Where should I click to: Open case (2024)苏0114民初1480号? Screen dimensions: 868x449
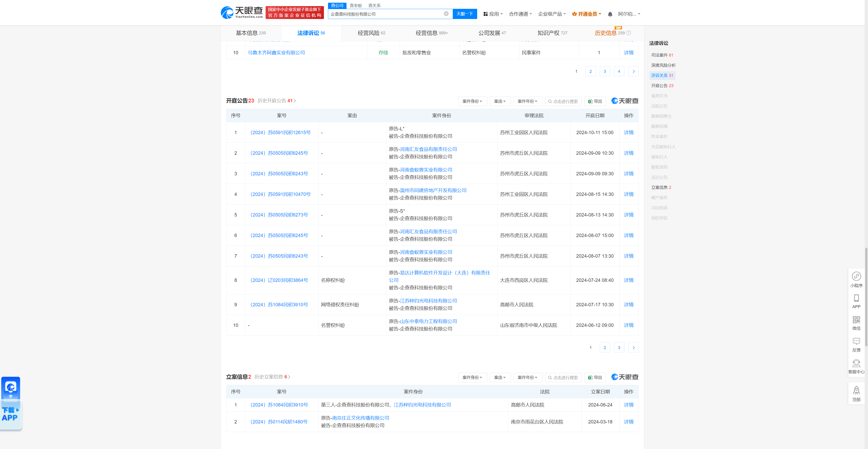(279, 422)
